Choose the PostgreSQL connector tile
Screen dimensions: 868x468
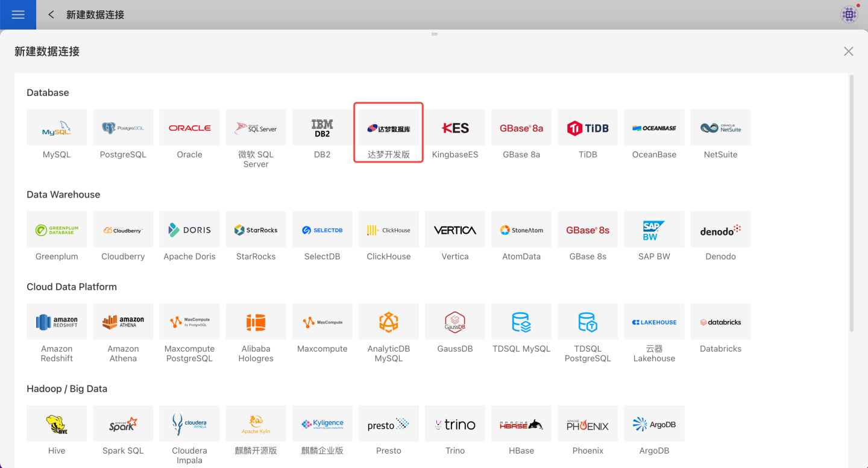123,128
